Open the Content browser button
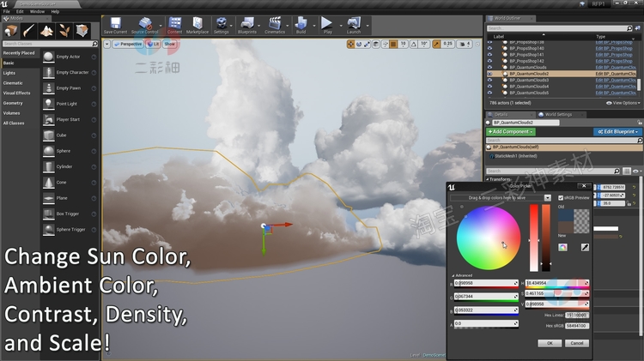The width and height of the screenshot is (644, 361). [174, 26]
